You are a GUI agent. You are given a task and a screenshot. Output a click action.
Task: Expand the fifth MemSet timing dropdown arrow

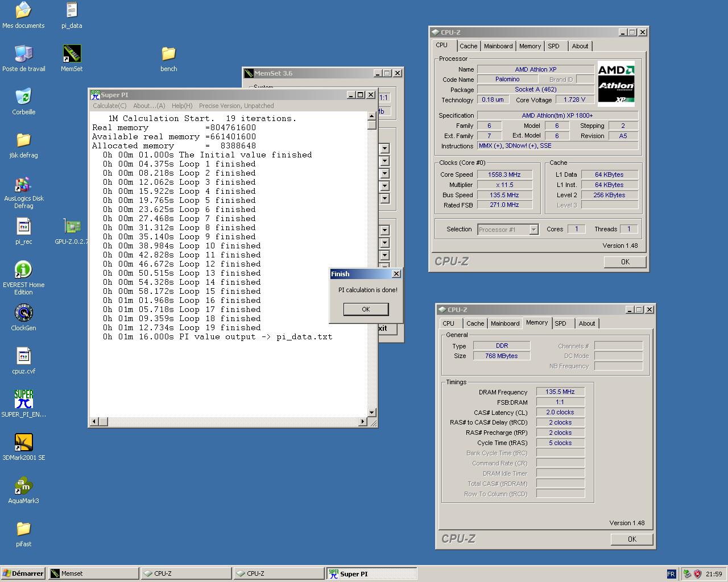pyautogui.click(x=384, y=198)
